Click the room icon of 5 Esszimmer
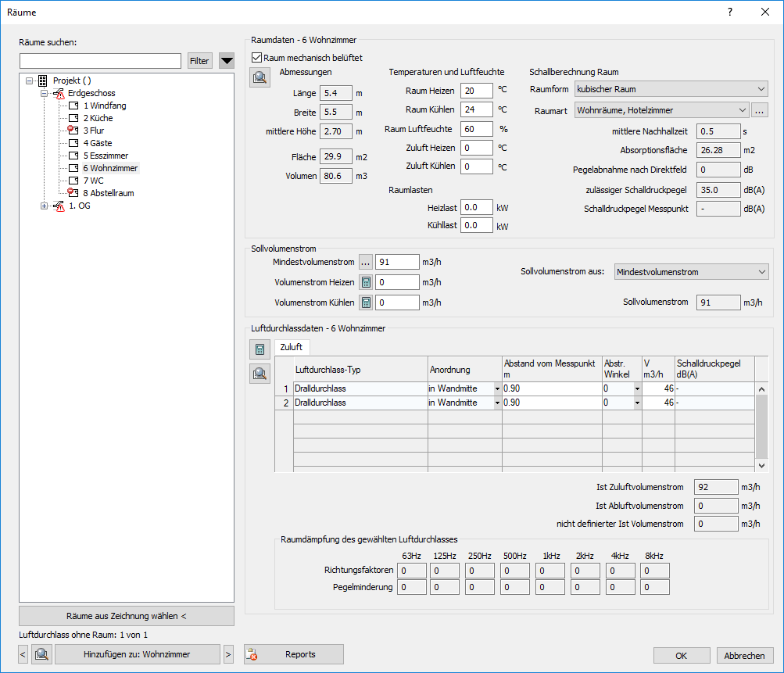 pos(73,156)
